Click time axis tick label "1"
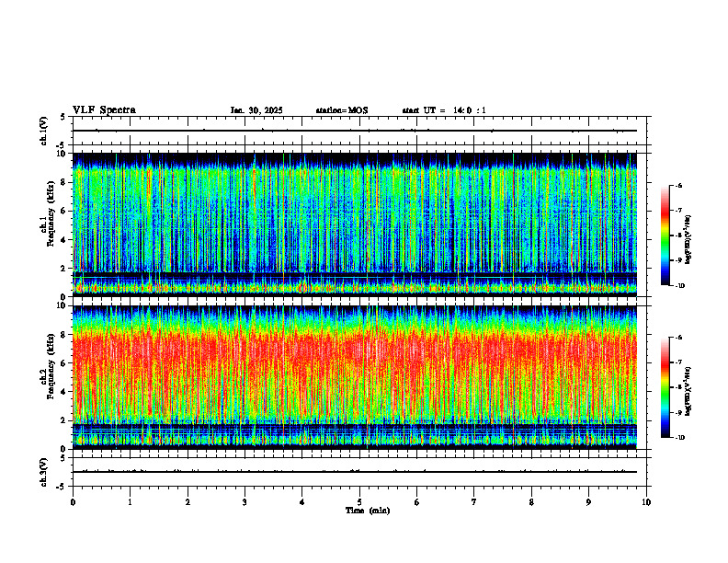 pyautogui.click(x=130, y=502)
